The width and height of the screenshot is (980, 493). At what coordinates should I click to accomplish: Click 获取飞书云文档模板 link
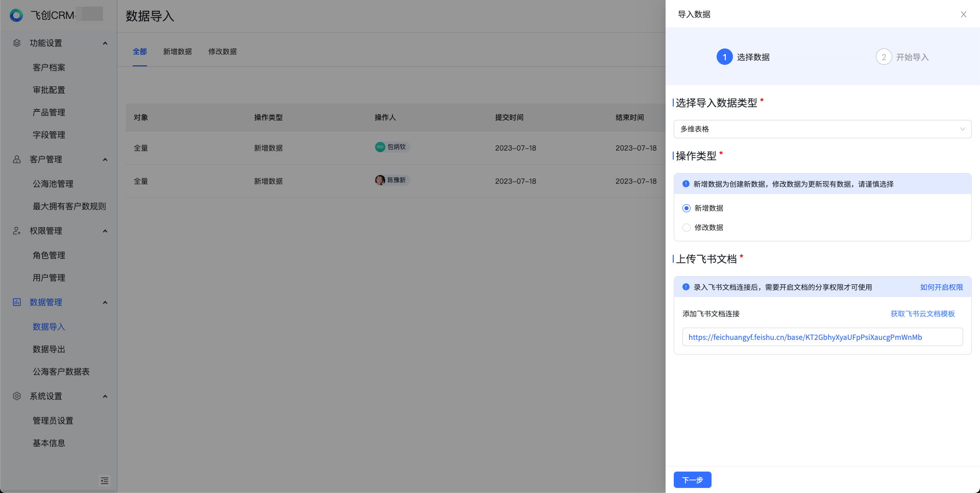922,314
